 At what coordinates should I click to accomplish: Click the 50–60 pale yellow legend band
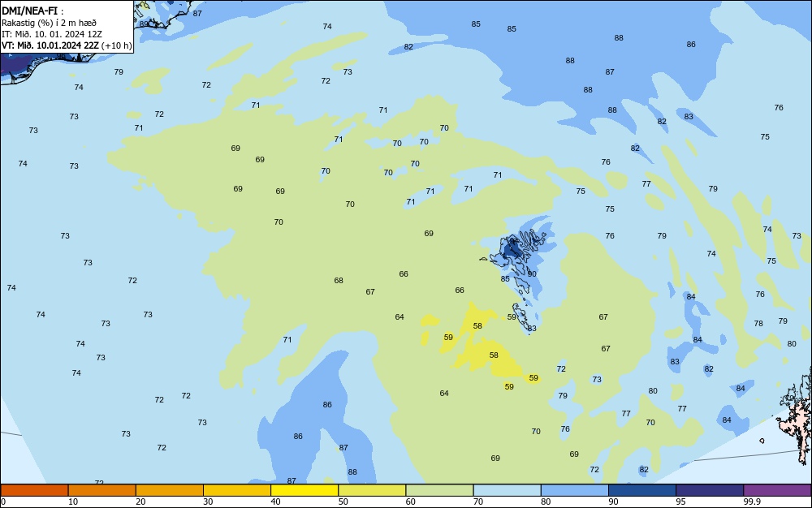pos(372,490)
